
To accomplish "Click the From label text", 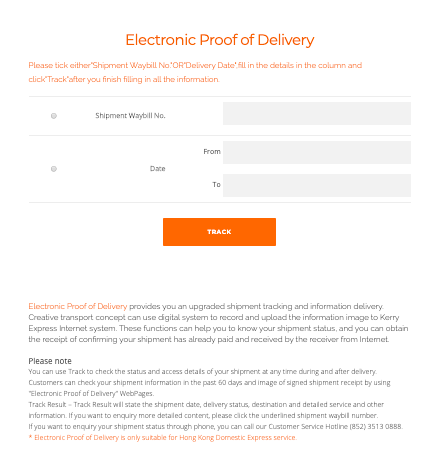I will (x=212, y=152).
